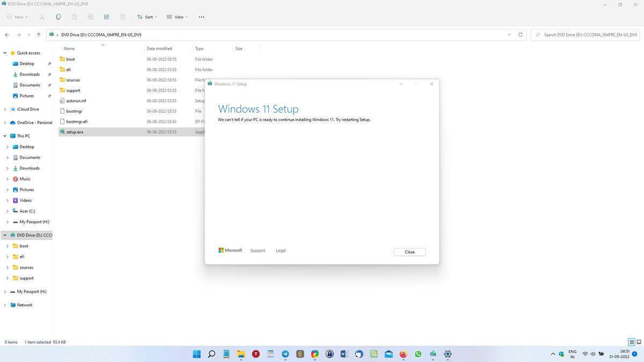Open recent locations dropdown arrow
This screenshot has height=362, width=644.
[29, 35]
